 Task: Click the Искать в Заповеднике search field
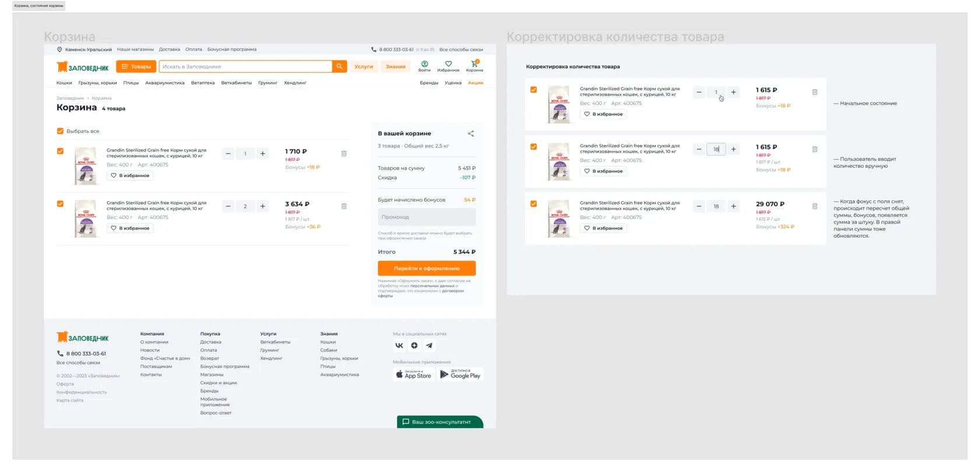point(246,66)
